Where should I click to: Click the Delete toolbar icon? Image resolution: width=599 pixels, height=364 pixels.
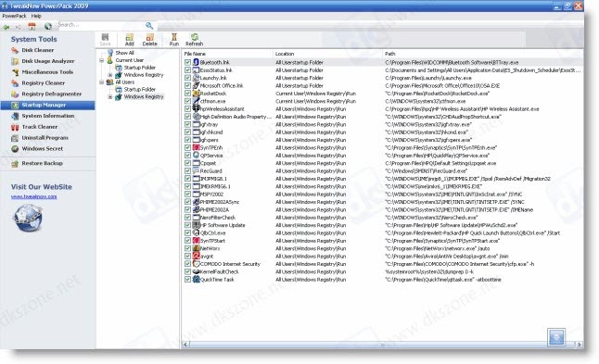point(150,40)
